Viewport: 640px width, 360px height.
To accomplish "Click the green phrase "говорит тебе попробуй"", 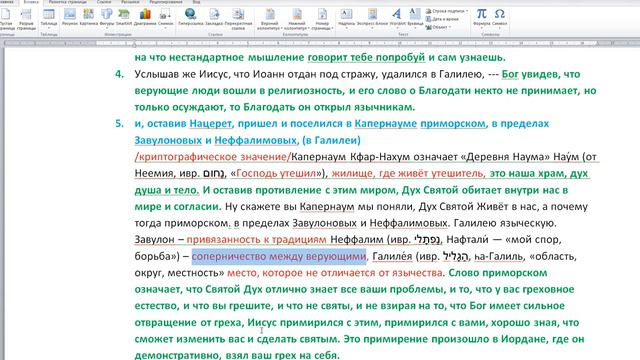I will [x=366, y=58].
